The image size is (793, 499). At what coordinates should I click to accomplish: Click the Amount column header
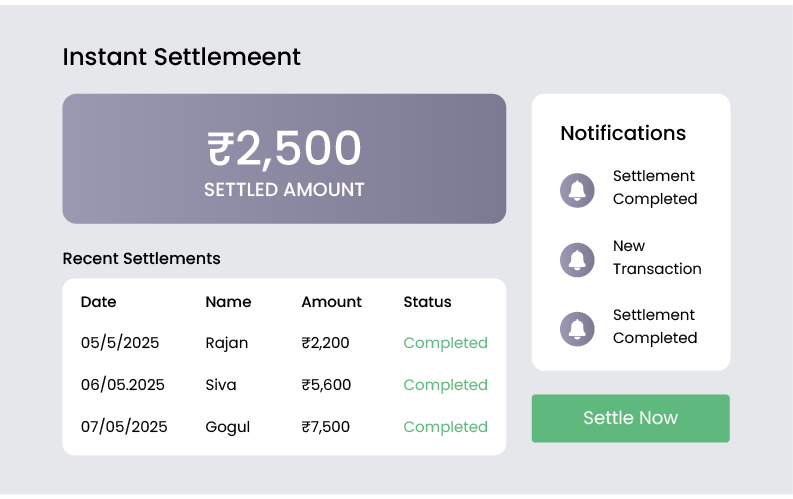331,302
